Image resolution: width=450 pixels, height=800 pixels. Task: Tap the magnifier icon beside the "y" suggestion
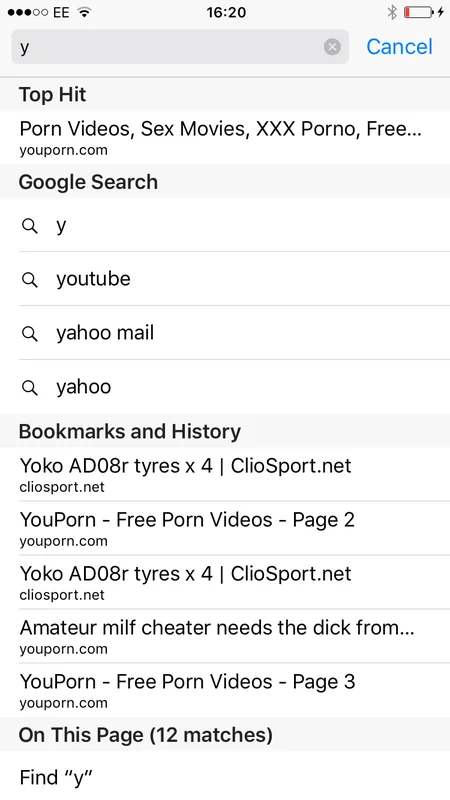point(30,226)
